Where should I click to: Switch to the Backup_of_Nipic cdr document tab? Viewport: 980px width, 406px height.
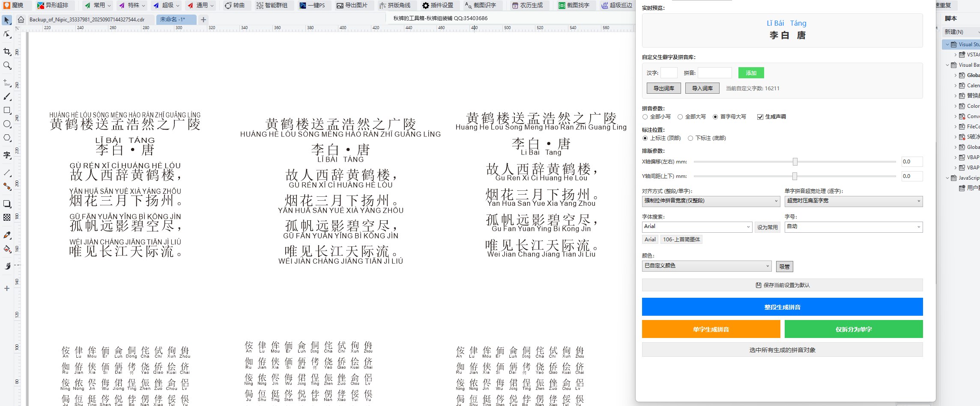click(x=87, y=19)
